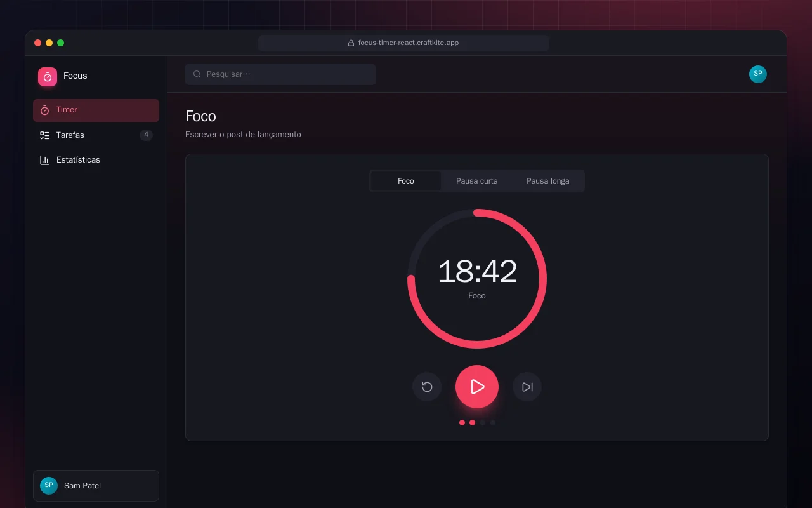Screen dimensions: 812x508
Task: Click the Foco page heading
Action: (200, 116)
